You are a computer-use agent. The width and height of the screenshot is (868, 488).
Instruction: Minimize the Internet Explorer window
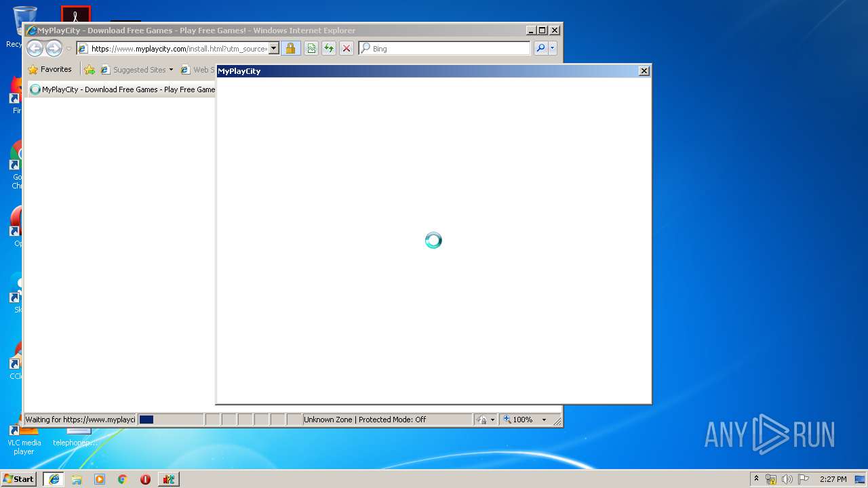tap(530, 30)
